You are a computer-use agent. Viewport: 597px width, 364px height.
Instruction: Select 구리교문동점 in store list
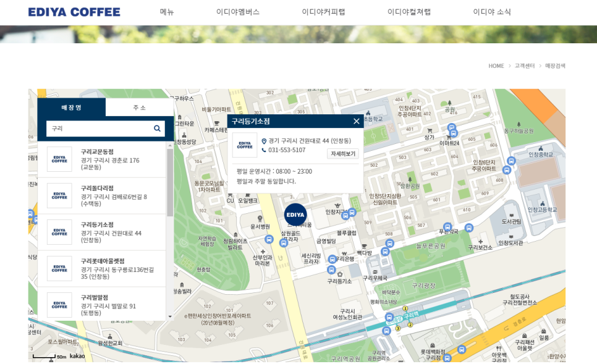101,159
